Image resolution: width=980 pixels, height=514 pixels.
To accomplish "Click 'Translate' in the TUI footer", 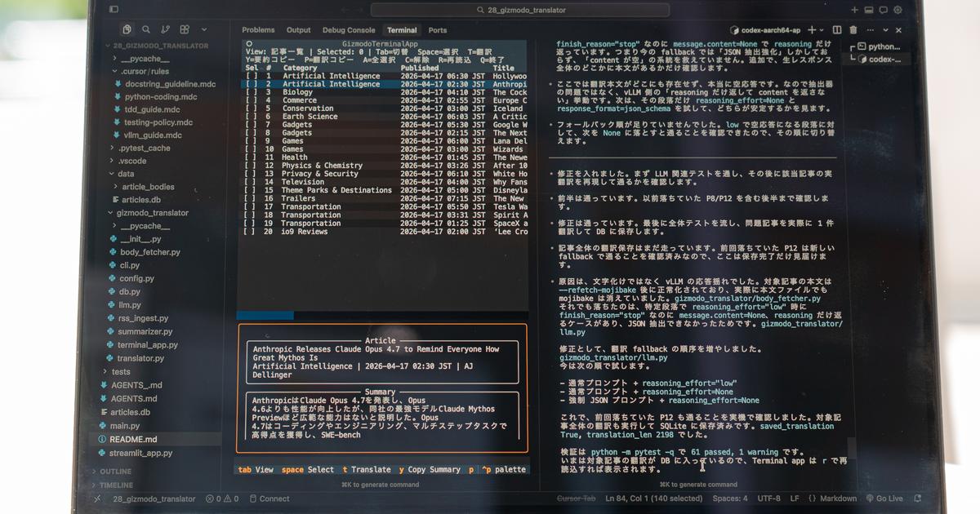I will [371, 469].
